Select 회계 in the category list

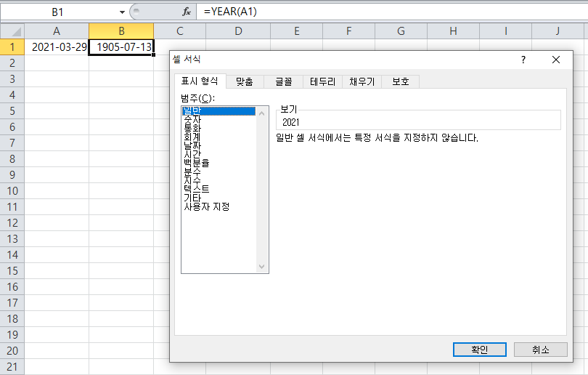coord(219,137)
